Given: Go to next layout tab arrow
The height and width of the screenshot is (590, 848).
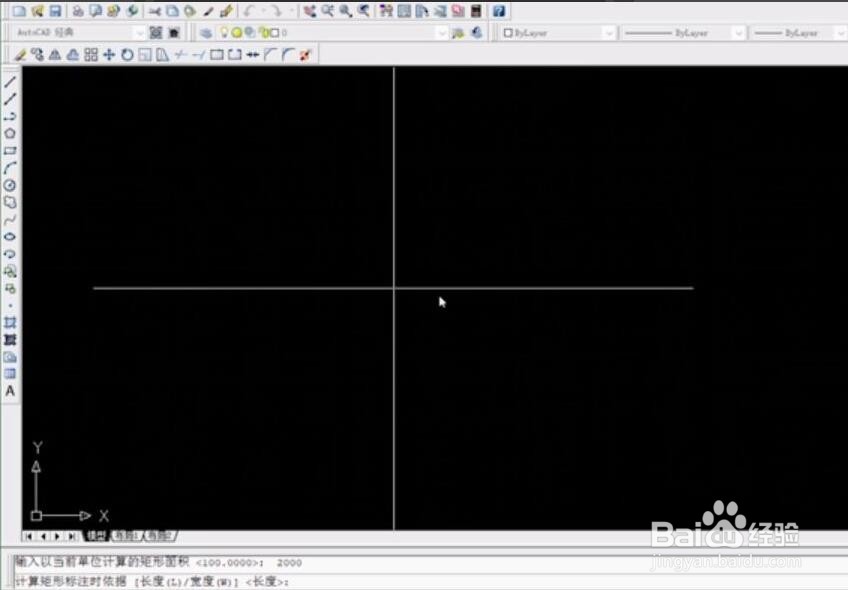Looking at the screenshot, I should tap(57, 536).
